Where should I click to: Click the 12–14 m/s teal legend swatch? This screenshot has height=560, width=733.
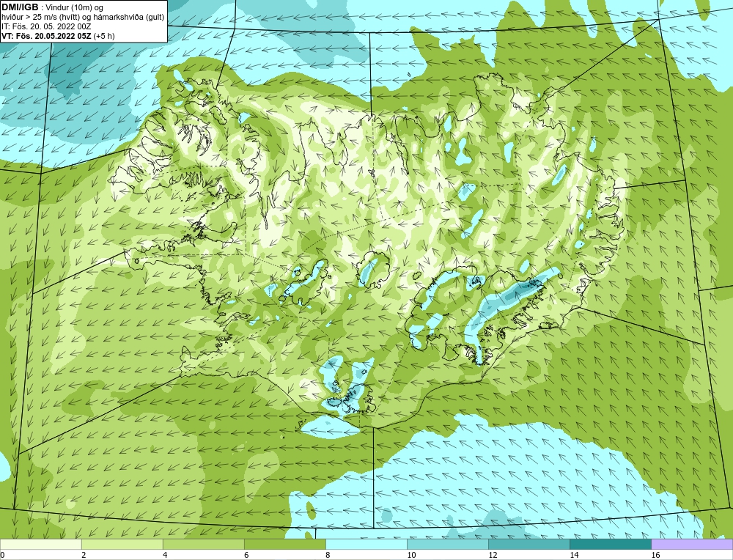point(528,544)
